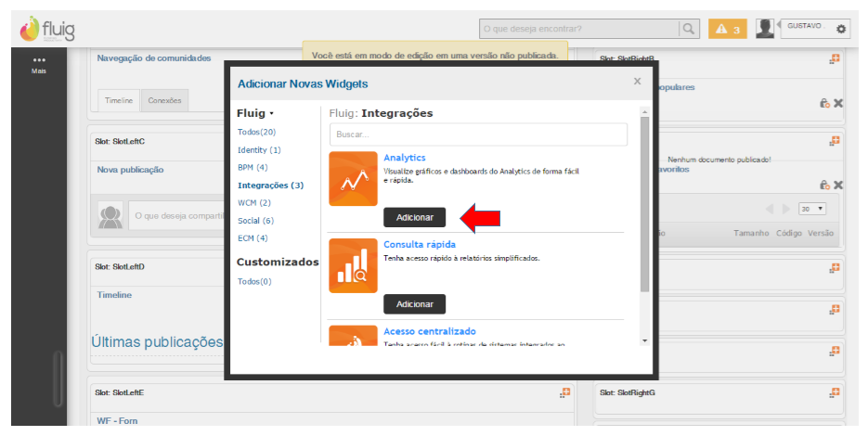Select Todos(20) under Fluig

[x=256, y=132]
